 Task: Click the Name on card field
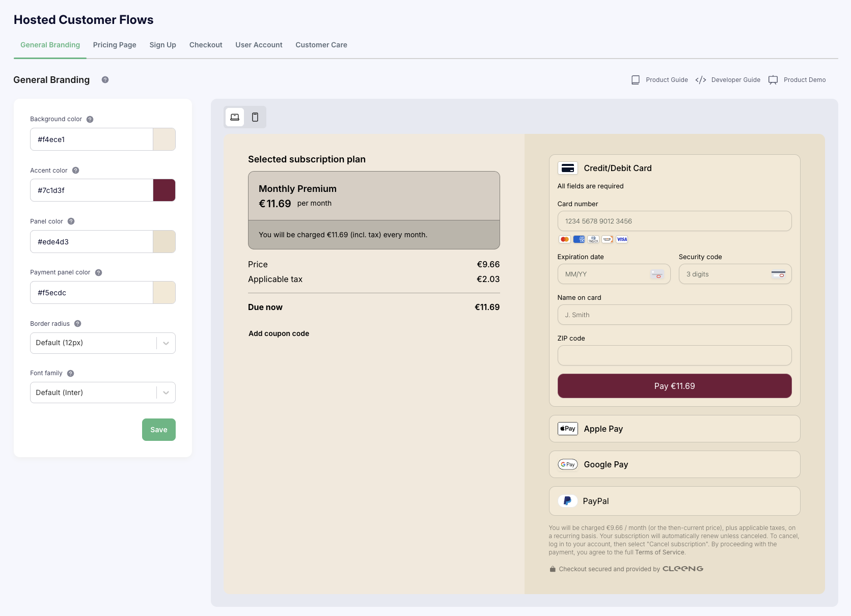tap(674, 315)
